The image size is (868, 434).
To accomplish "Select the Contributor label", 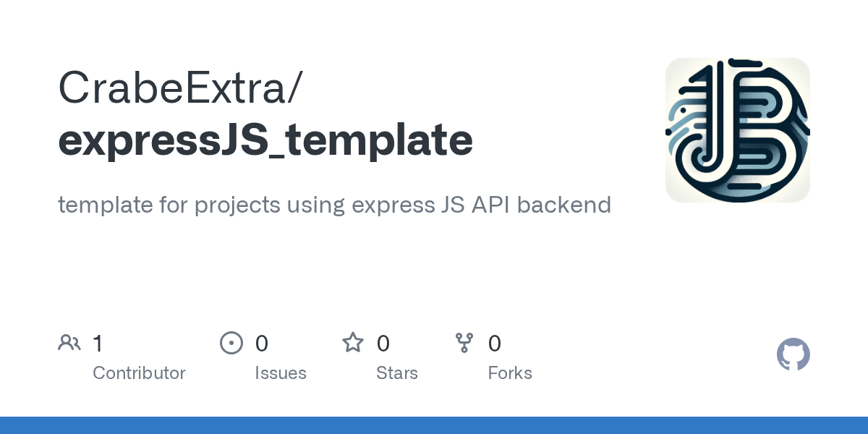I will pyautogui.click(x=139, y=373).
